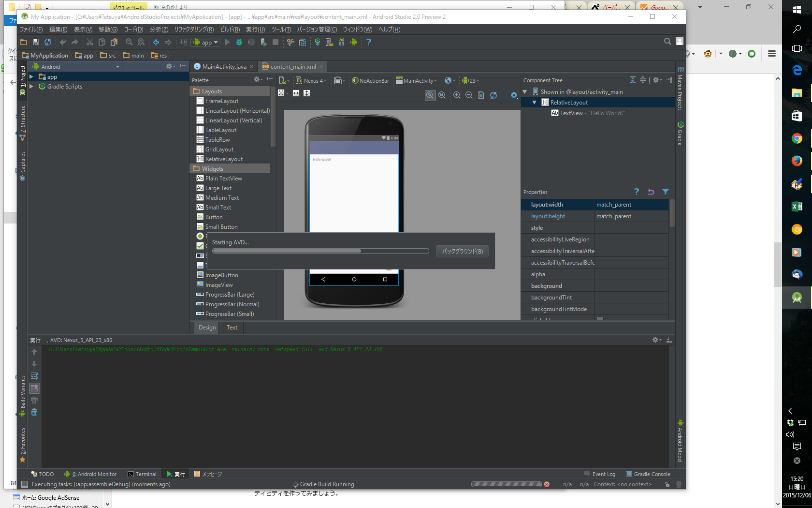Open the app run configuration dropdown
812x508 pixels.
coord(206,43)
